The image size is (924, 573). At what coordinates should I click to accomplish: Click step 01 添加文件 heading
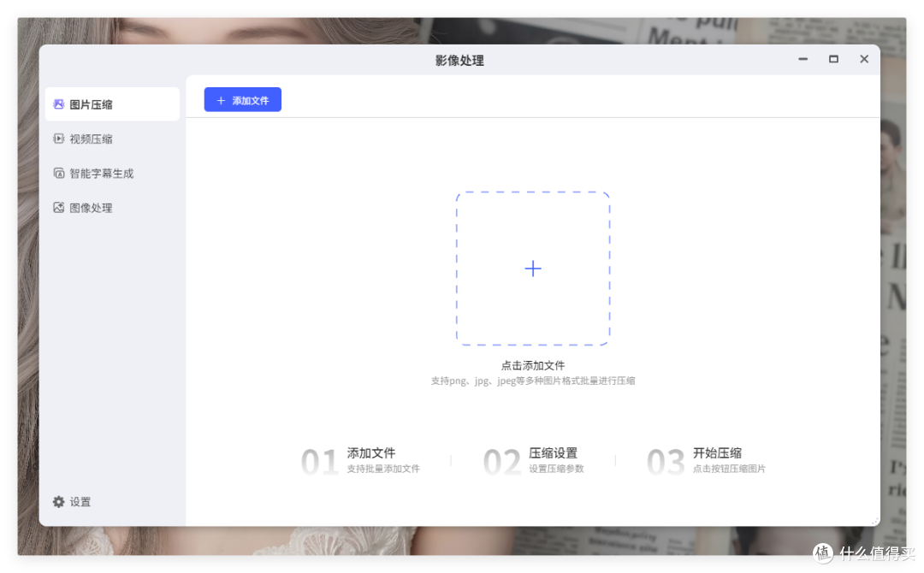click(x=370, y=453)
